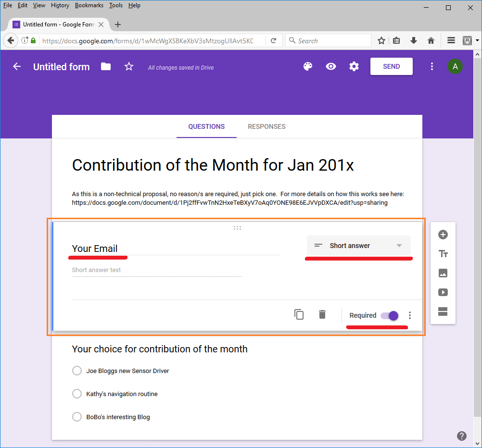The height and width of the screenshot is (448, 482).
Task: Open the form's header more options menu
Action: (x=432, y=67)
